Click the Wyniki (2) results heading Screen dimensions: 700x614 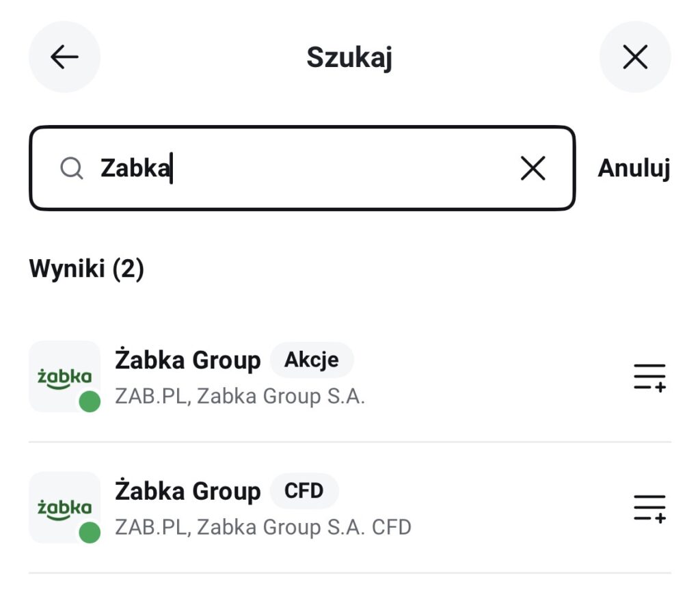coord(86,269)
